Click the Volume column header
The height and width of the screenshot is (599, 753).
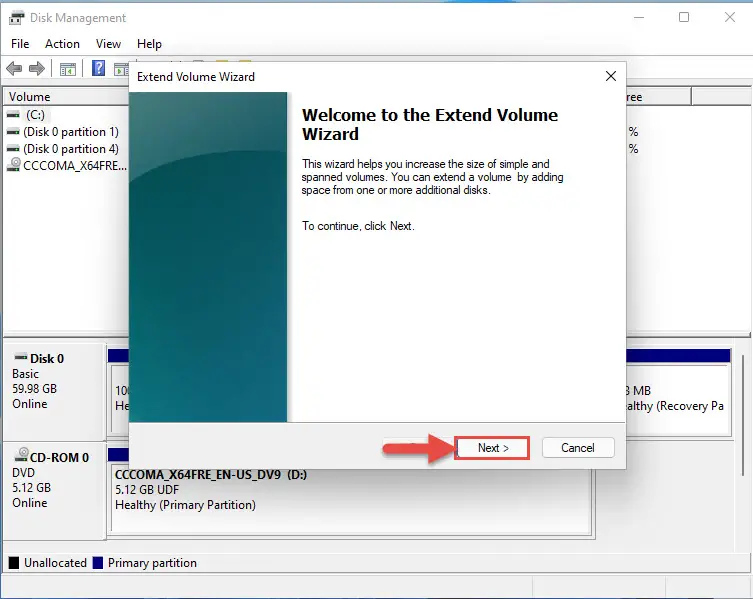66,97
